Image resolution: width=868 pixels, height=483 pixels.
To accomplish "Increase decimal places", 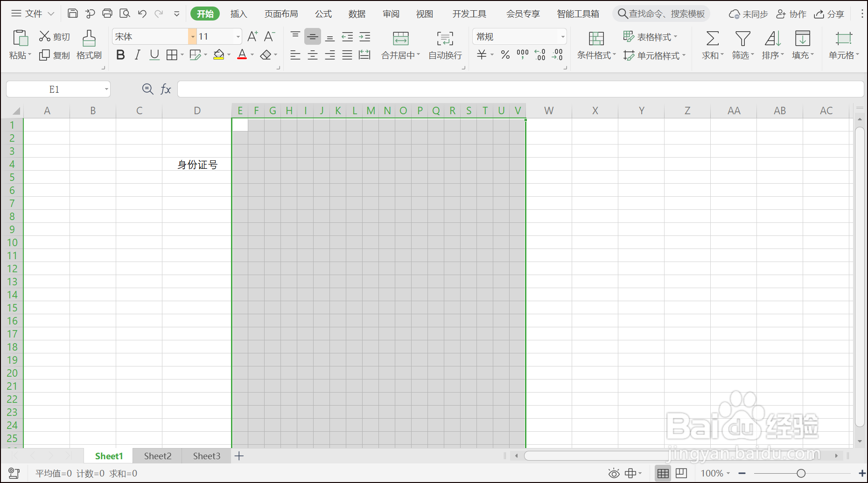I will pos(540,55).
